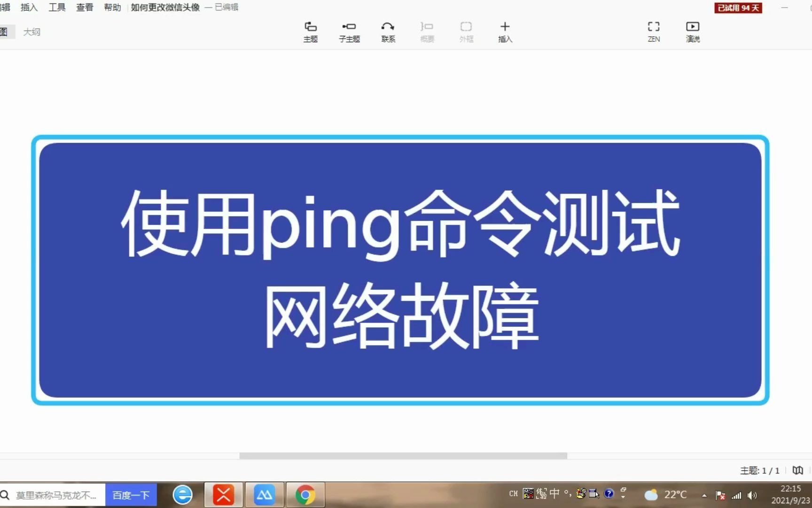Open the blue mountain-logo app in taskbar

(x=264, y=495)
